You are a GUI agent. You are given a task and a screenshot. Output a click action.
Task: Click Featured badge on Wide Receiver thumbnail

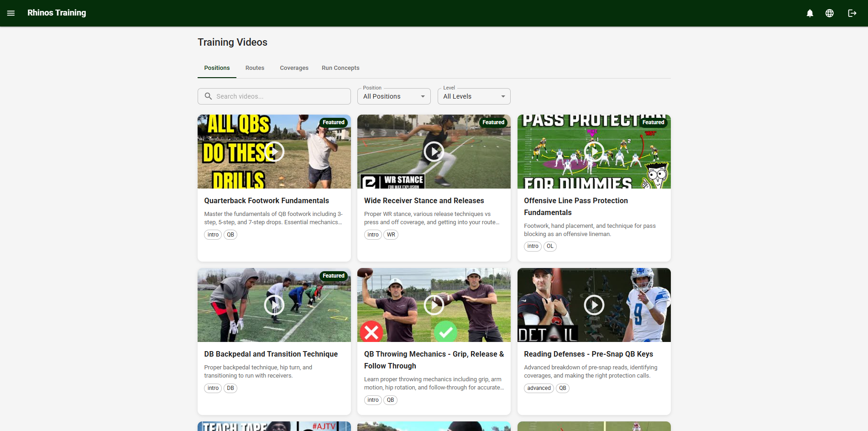tap(493, 122)
